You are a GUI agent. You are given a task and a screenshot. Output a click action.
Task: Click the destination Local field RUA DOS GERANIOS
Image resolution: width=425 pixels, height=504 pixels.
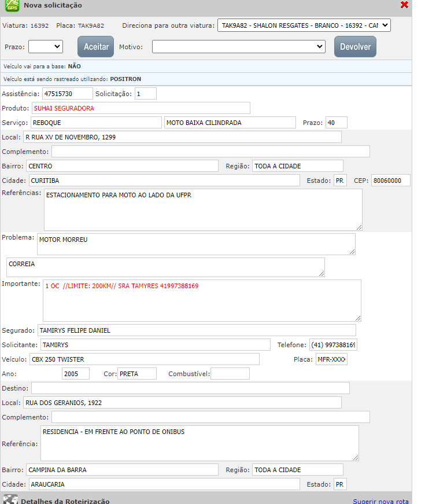pyautogui.click(x=182, y=402)
